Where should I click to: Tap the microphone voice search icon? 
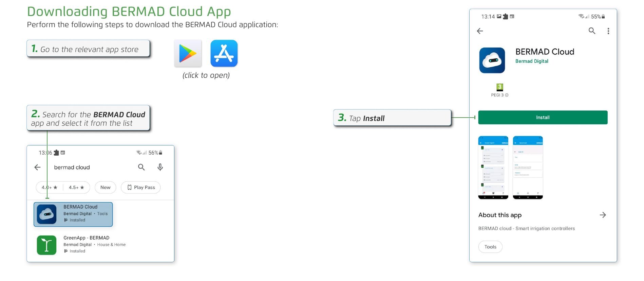pos(160,167)
